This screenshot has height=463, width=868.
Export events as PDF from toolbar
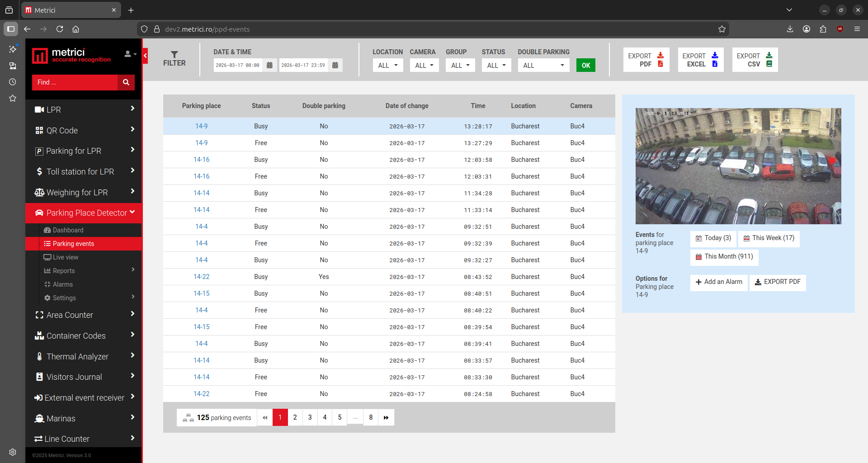coord(646,60)
